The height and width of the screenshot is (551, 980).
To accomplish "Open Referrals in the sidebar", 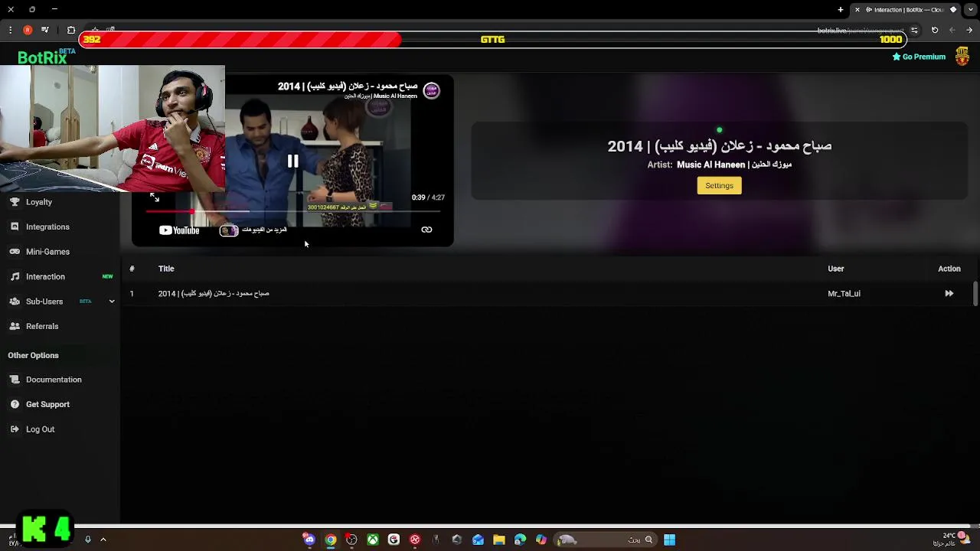I will 42,326.
